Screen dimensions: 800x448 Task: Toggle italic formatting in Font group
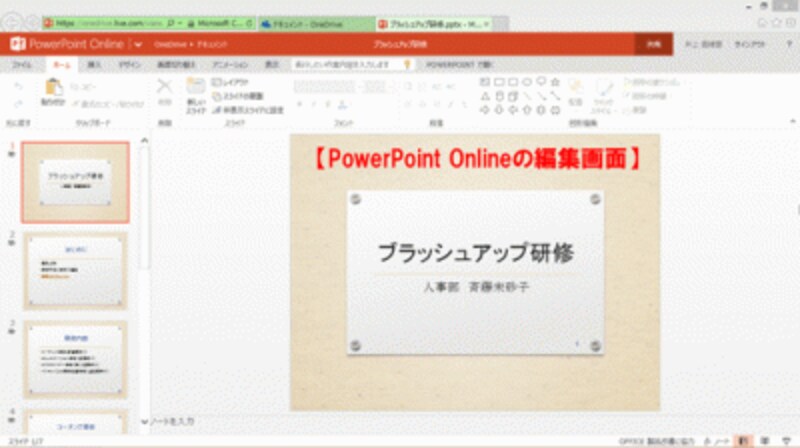[314, 105]
